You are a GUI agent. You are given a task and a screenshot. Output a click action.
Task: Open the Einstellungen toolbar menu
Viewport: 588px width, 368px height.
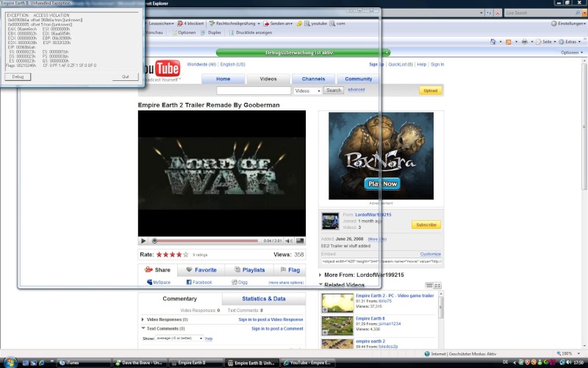coord(569,24)
